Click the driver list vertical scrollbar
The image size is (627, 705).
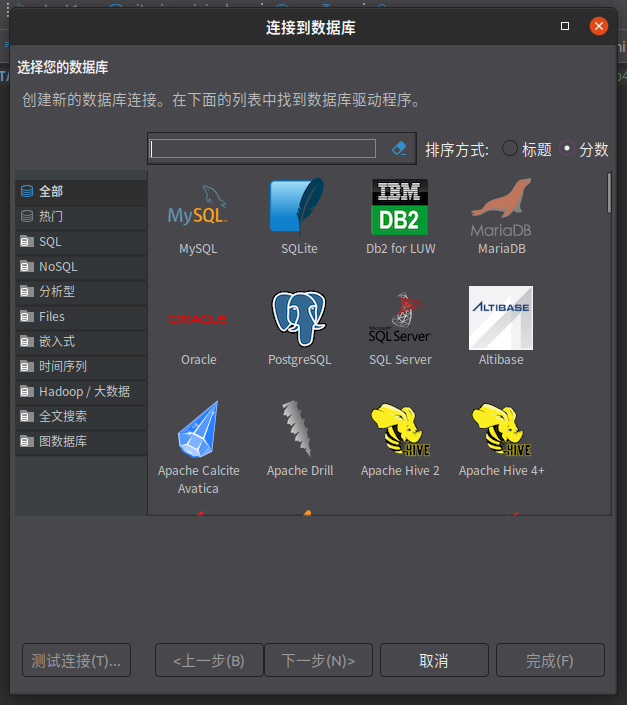coord(609,193)
